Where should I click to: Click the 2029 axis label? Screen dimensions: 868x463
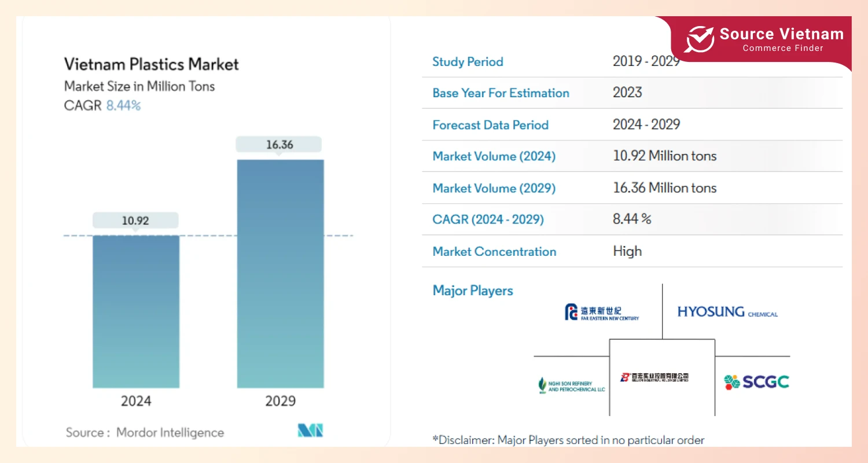click(x=280, y=400)
